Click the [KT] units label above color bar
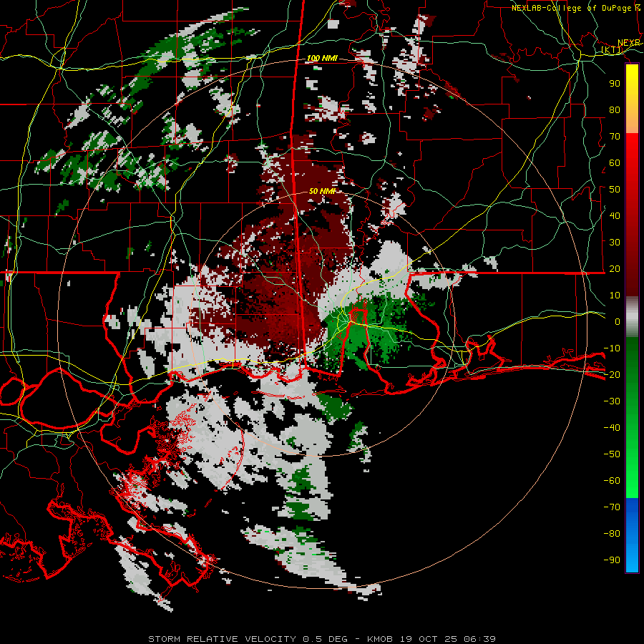The width and height of the screenshot is (644, 644). pyautogui.click(x=612, y=50)
